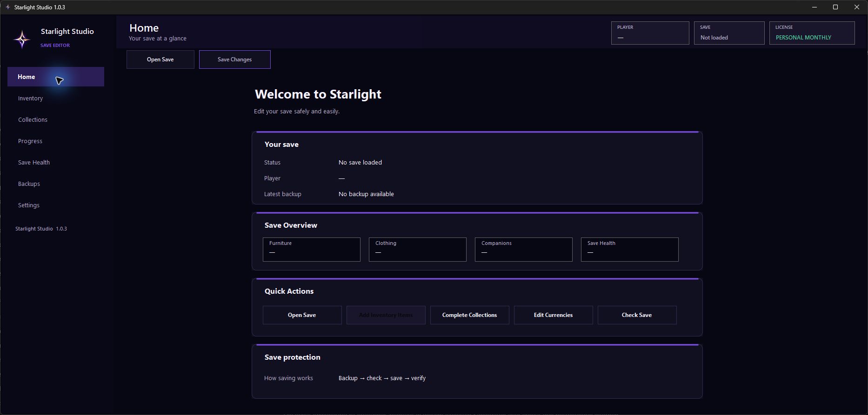The image size is (868, 415).
Task: Click the disabled Add Inventory Items button
Action: click(386, 315)
